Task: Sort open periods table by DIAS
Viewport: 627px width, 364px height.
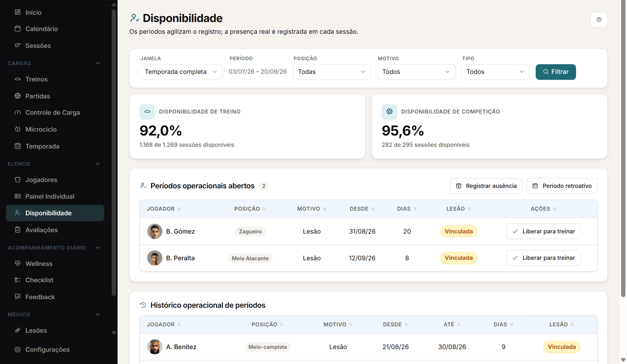Action: click(407, 209)
